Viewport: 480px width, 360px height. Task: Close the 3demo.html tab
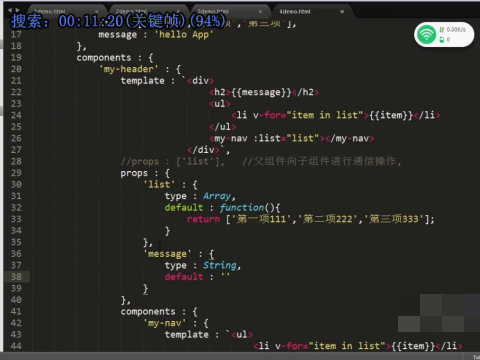click(260, 12)
